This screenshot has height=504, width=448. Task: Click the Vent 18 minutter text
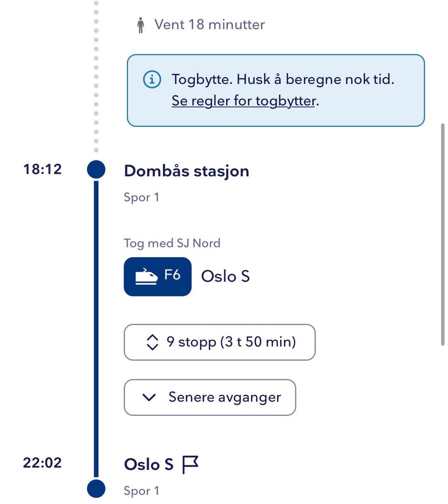point(210,24)
